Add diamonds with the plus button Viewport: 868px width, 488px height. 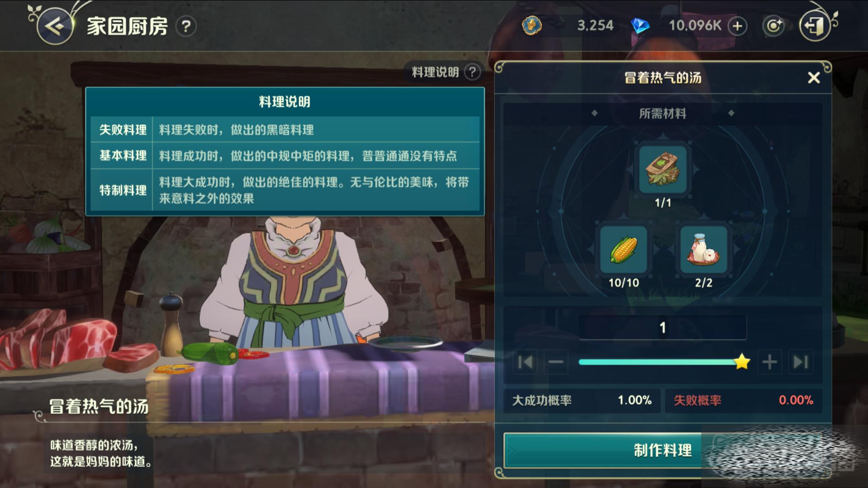(737, 26)
